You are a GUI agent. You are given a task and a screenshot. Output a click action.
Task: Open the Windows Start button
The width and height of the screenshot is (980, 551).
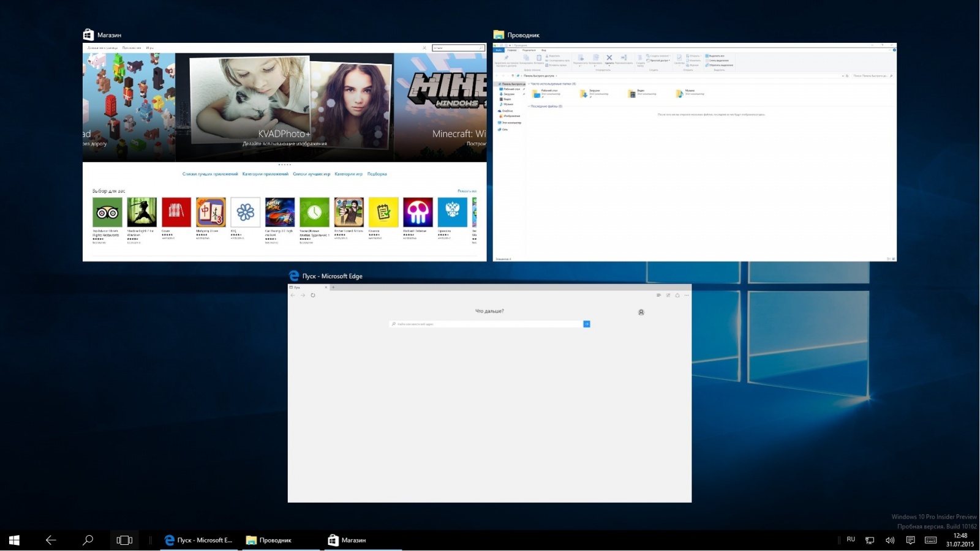click(x=14, y=540)
